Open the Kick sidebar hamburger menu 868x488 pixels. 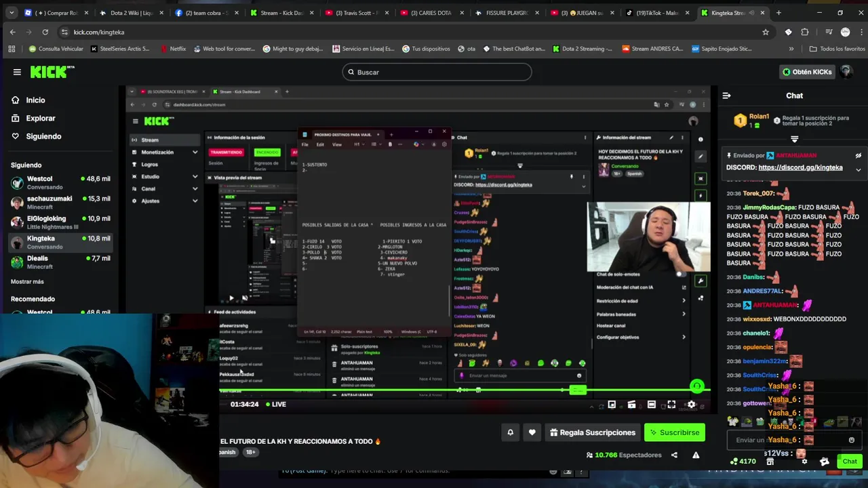17,72
